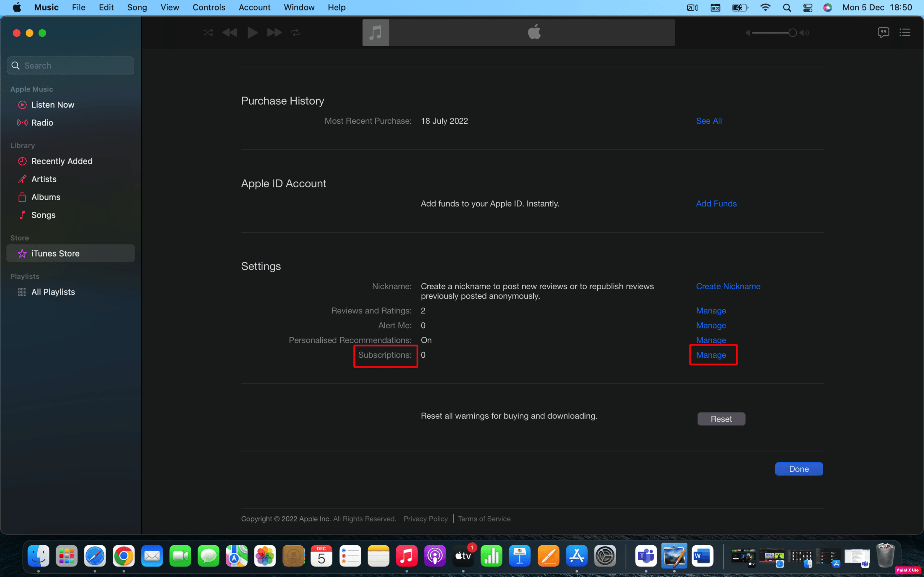Click the repeat playback control icon

coord(296,32)
